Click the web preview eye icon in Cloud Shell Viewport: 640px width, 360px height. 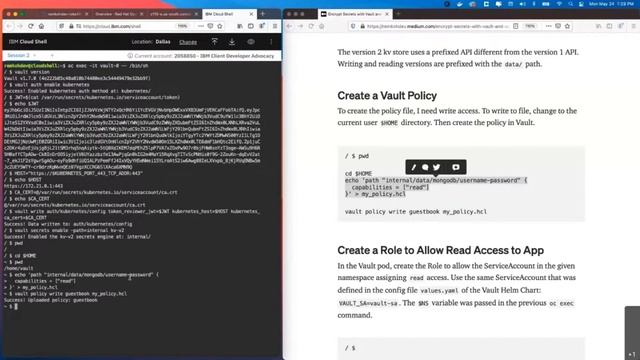tap(251, 42)
